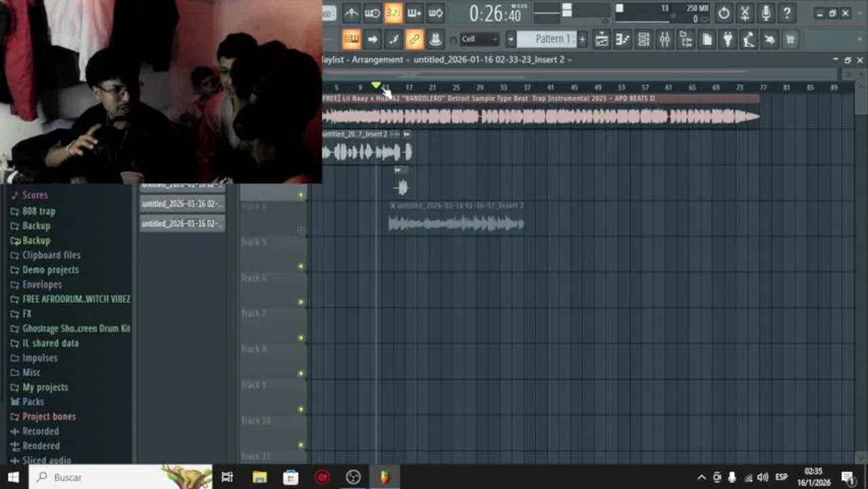Open the untitled Insert 2 clip dropdown in title
Image resolution: width=868 pixels, height=489 pixels.
[x=492, y=60]
